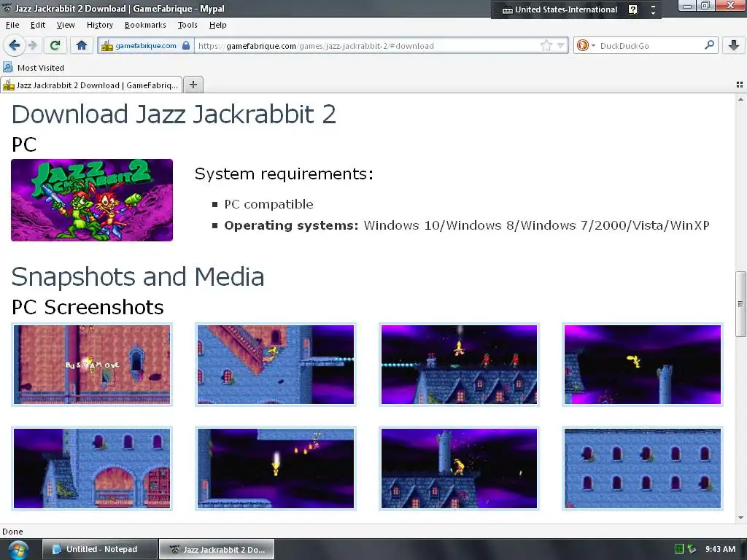Click the keyboard icon in language bar
Viewport: 747px width, 560px height.
(508, 10)
